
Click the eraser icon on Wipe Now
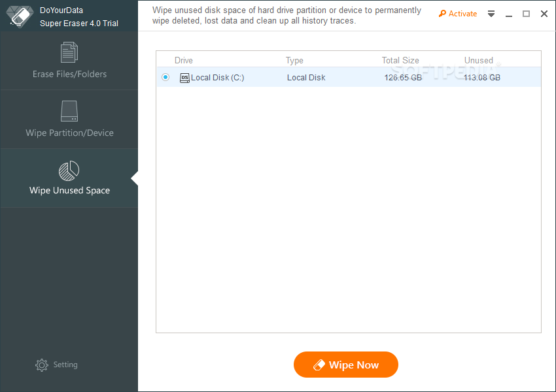tap(319, 365)
